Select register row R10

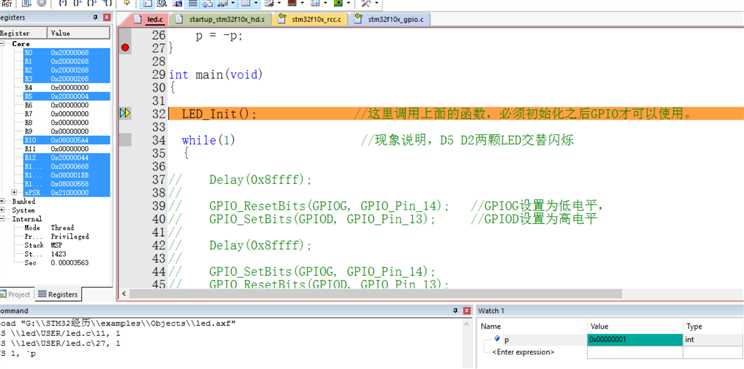point(66,140)
